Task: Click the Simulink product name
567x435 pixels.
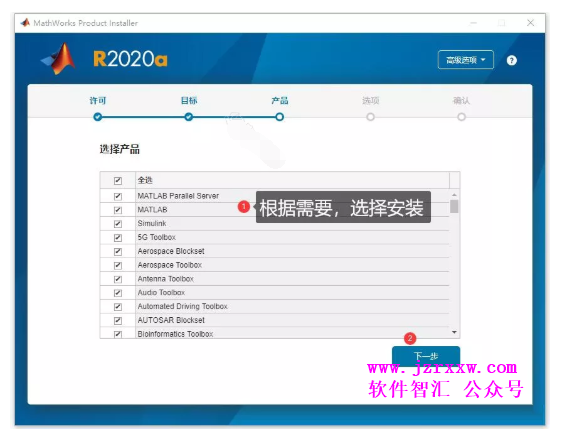Action: (152, 223)
